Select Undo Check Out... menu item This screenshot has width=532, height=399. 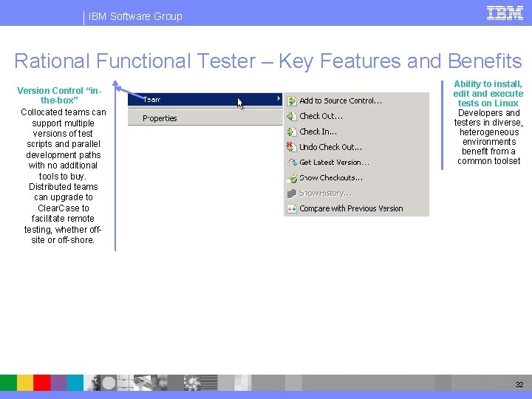click(x=356, y=147)
